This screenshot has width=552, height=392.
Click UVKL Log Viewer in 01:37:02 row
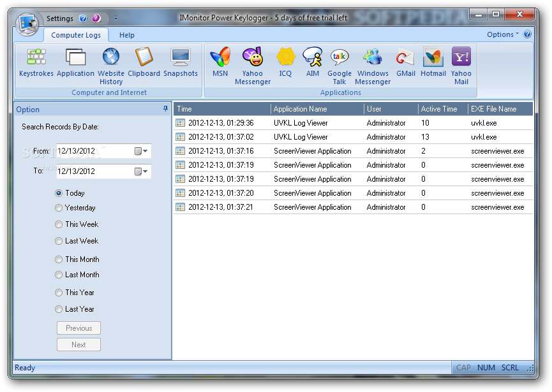tap(301, 137)
